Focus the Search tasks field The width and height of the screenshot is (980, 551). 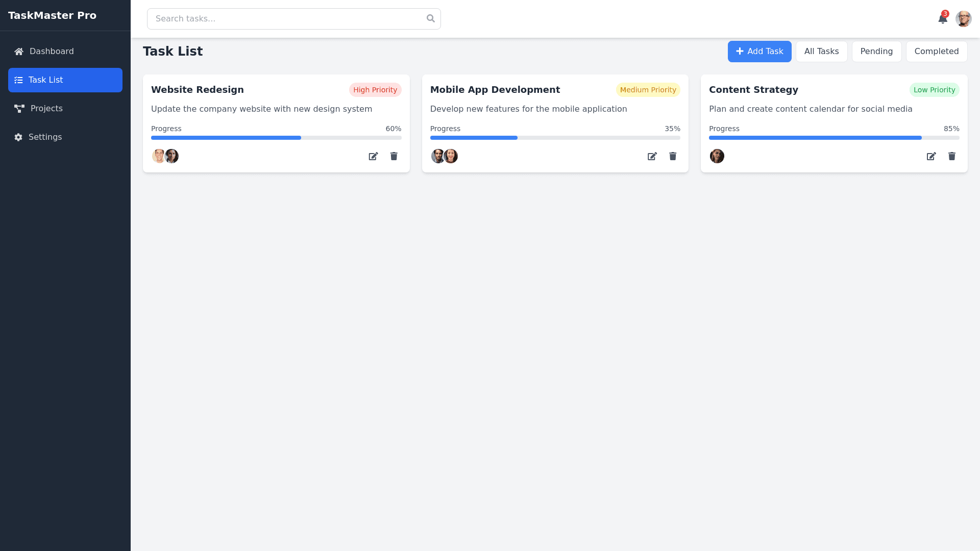click(x=286, y=19)
